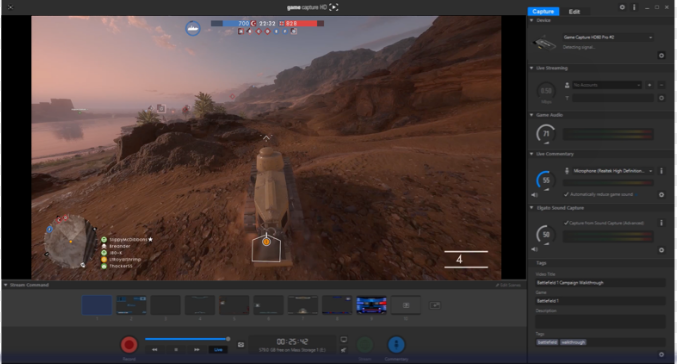Screen dimensions: 677x364
Task: Click the Description input field
Action: pyautogui.click(x=600, y=322)
